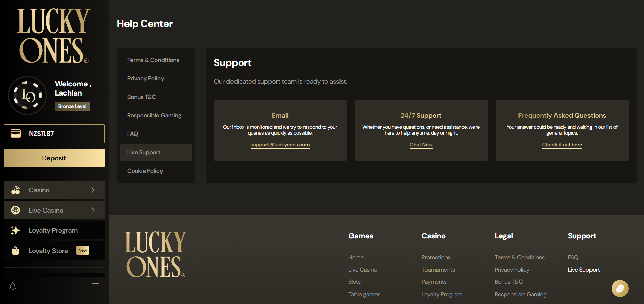The image size is (644, 304).
Task: Open the hamburger menu icon
Action: click(95, 286)
